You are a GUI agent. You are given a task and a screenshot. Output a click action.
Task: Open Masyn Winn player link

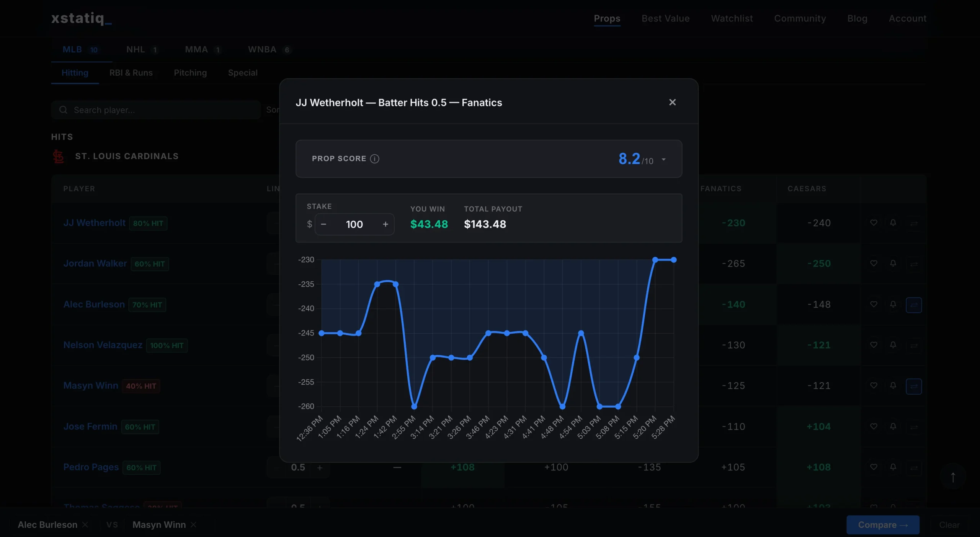91,386
